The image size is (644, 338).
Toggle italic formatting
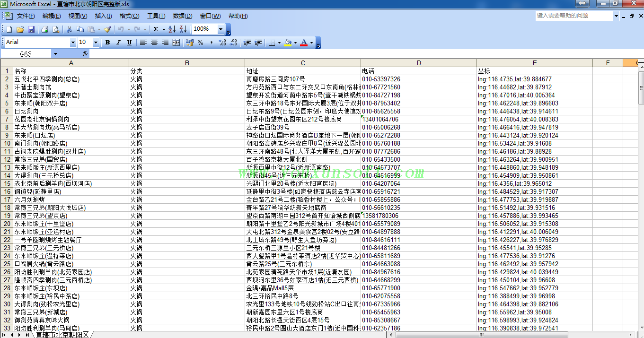(x=118, y=43)
